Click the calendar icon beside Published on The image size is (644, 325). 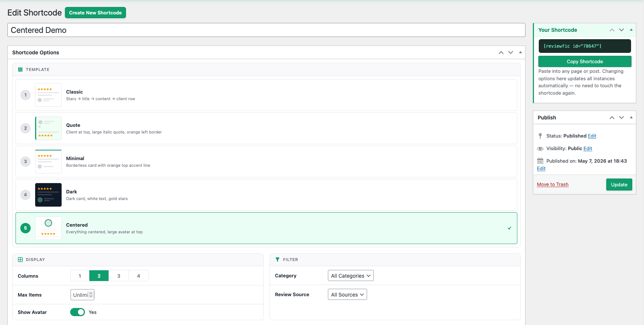pyautogui.click(x=540, y=161)
